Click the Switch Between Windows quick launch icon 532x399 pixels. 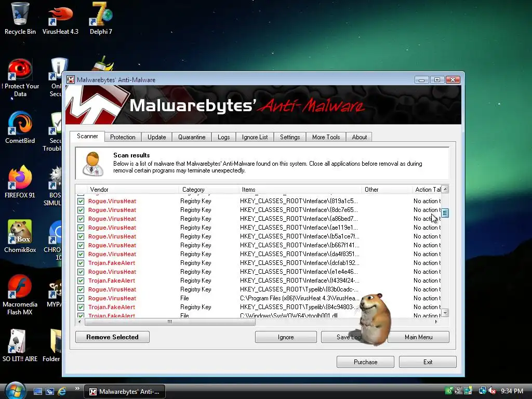pyautogui.click(x=50, y=392)
